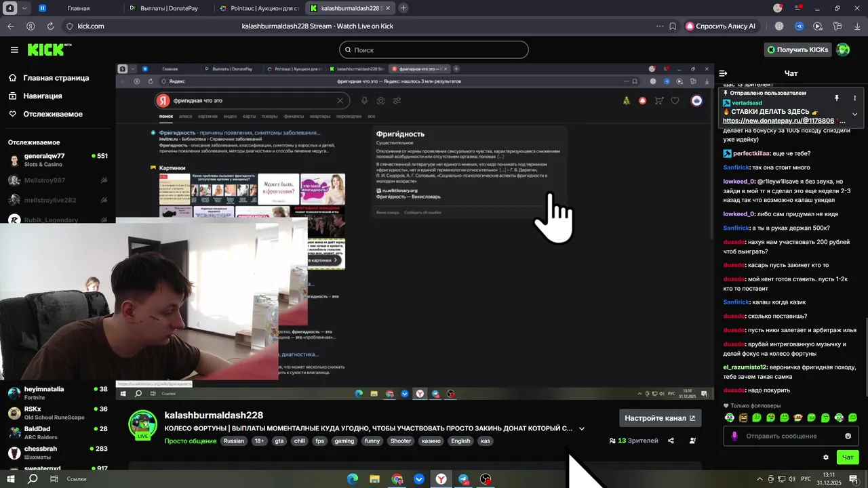Share the stream via share icon

(x=671, y=441)
